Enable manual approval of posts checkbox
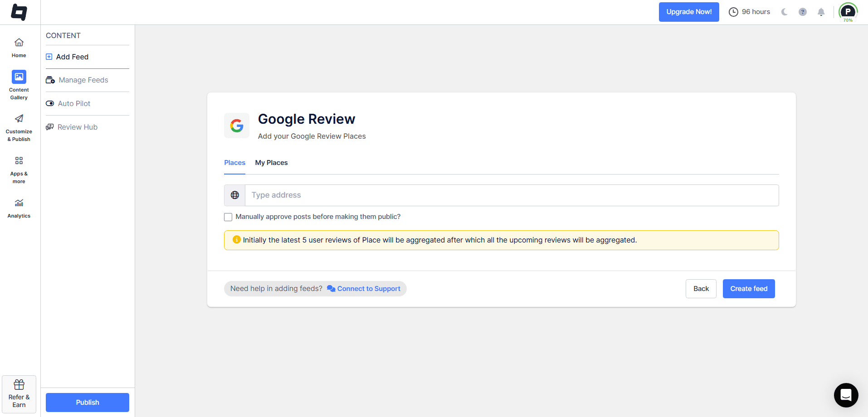This screenshot has height=417, width=868. (228, 217)
